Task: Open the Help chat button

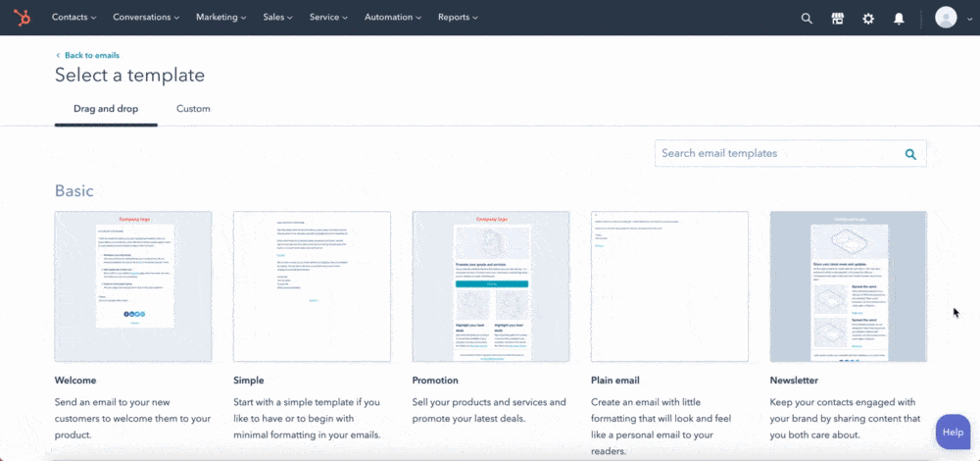Action: coord(954,432)
